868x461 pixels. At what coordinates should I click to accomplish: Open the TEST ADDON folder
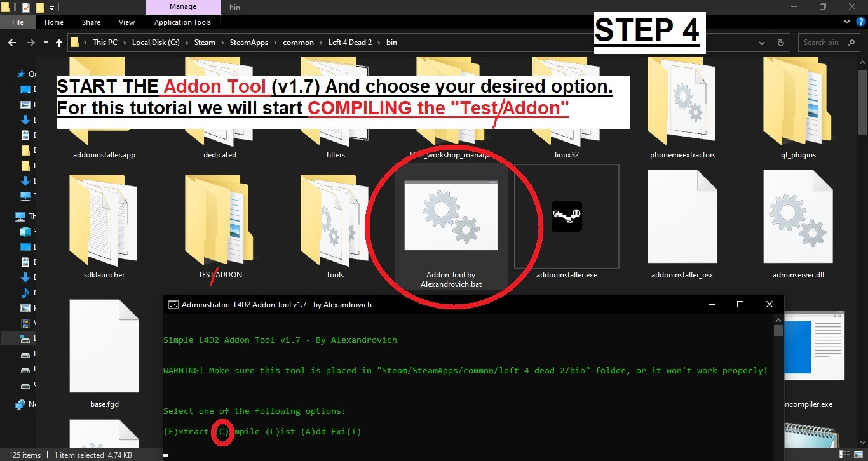219,219
